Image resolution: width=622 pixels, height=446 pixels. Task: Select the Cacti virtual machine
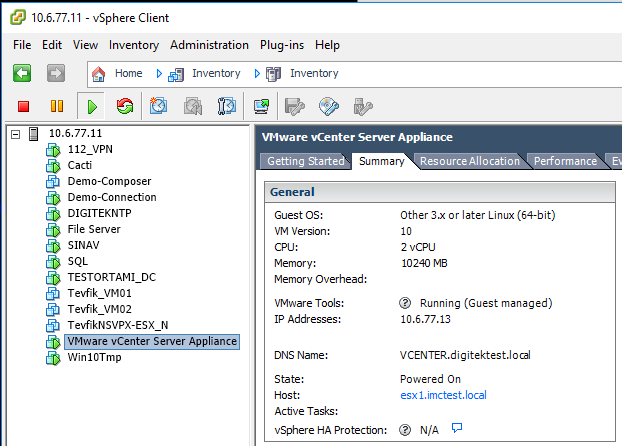(80, 165)
